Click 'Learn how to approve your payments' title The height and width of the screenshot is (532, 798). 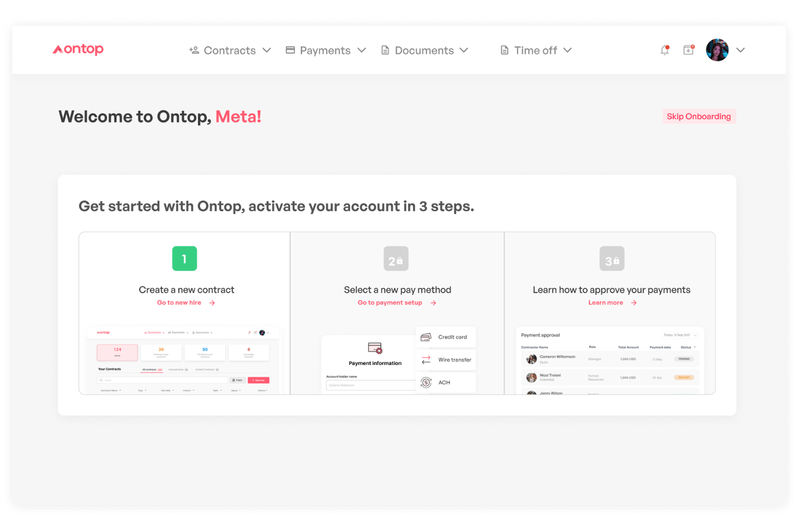[611, 290]
